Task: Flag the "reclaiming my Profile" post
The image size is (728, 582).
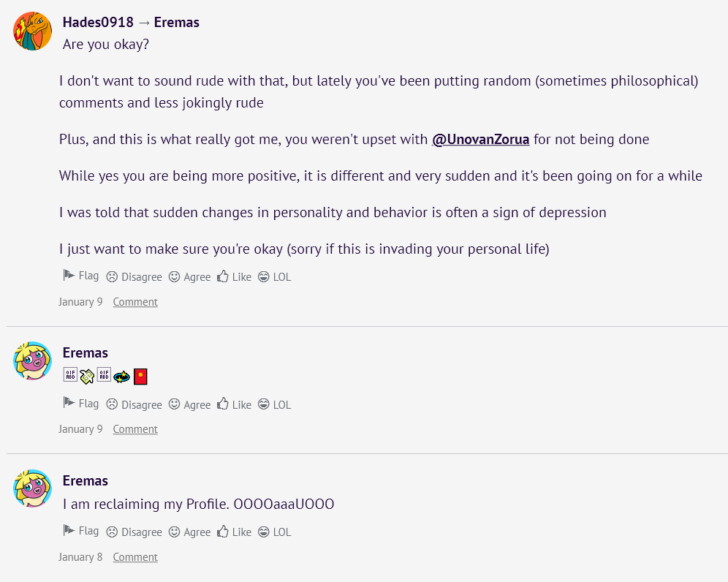Action: pyautogui.click(x=81, y=532)
